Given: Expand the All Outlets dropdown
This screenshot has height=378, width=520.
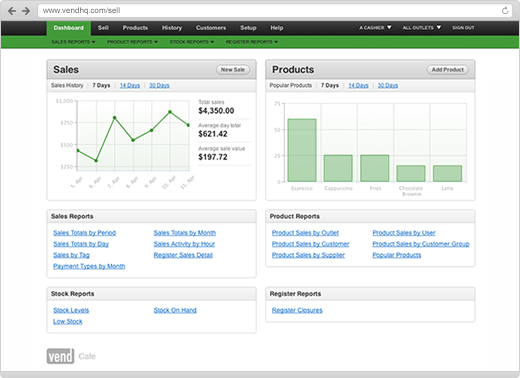Looking at the screenshot, I should (x=422, y=28).
